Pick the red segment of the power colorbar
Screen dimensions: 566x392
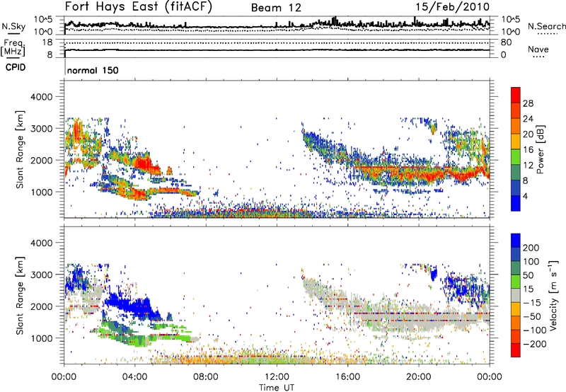(x=516, y=96)
